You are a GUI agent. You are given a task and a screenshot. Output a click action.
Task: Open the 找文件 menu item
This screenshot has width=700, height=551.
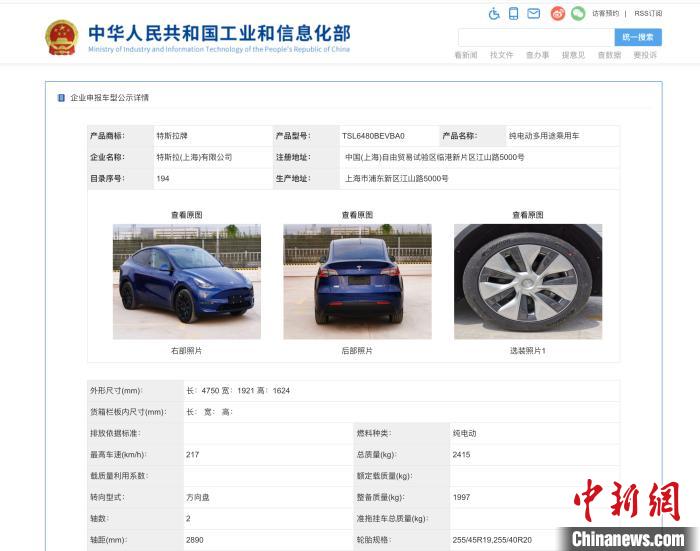click(x=502, y=55)
